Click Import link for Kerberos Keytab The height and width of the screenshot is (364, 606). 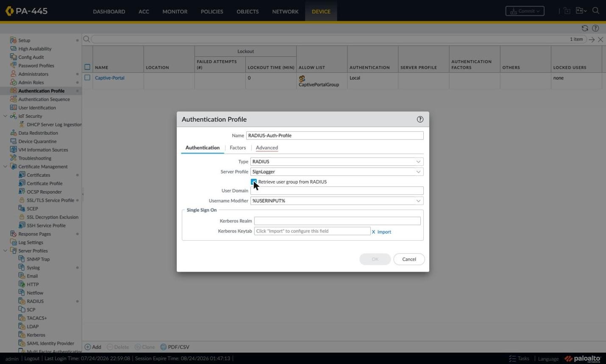coord(384,232)
